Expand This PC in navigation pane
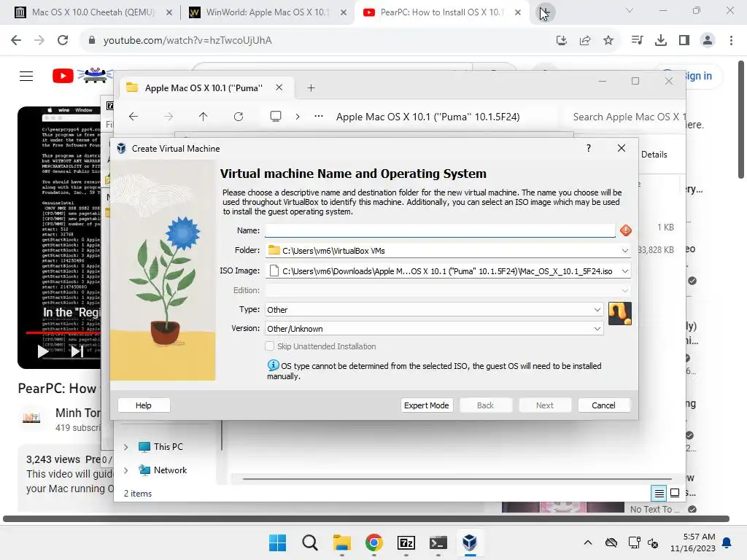 tap(125, 447)
